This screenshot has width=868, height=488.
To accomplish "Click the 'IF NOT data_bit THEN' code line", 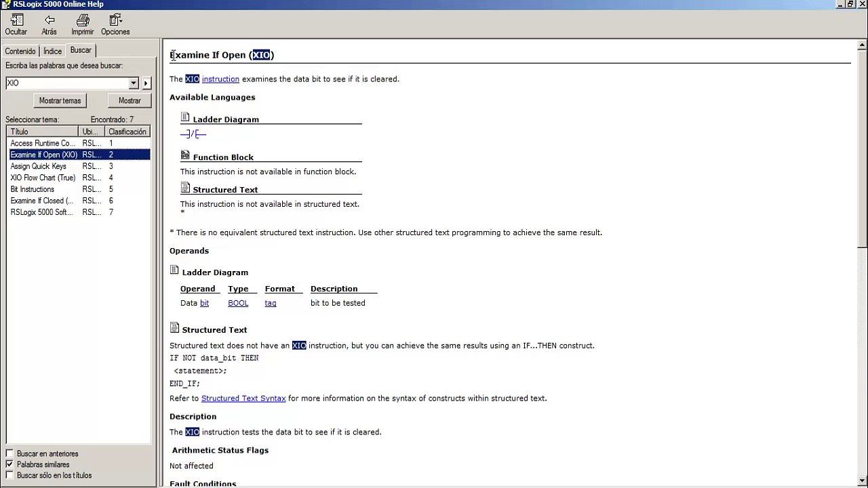I will pyautogui.click(x=214, y=358).
